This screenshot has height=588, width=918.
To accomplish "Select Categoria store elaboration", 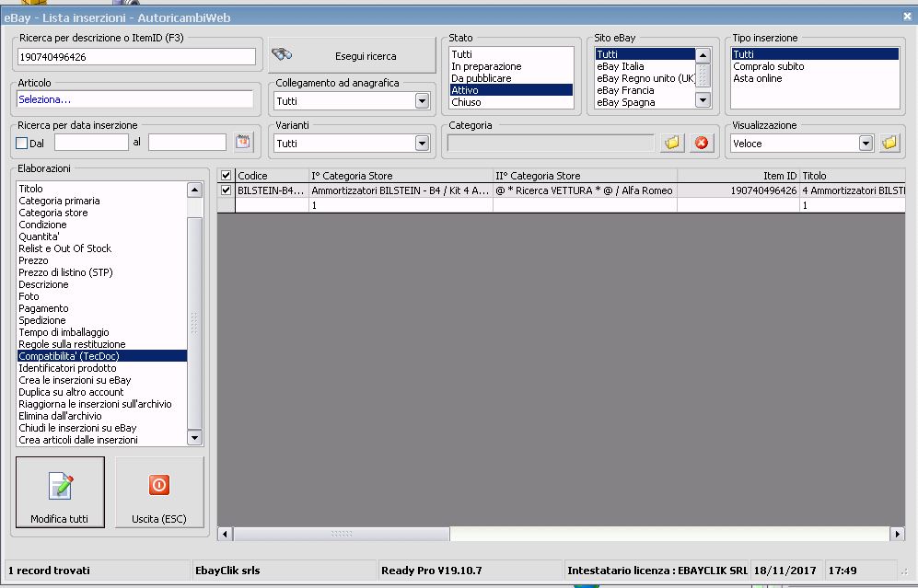I will [102, 213].
